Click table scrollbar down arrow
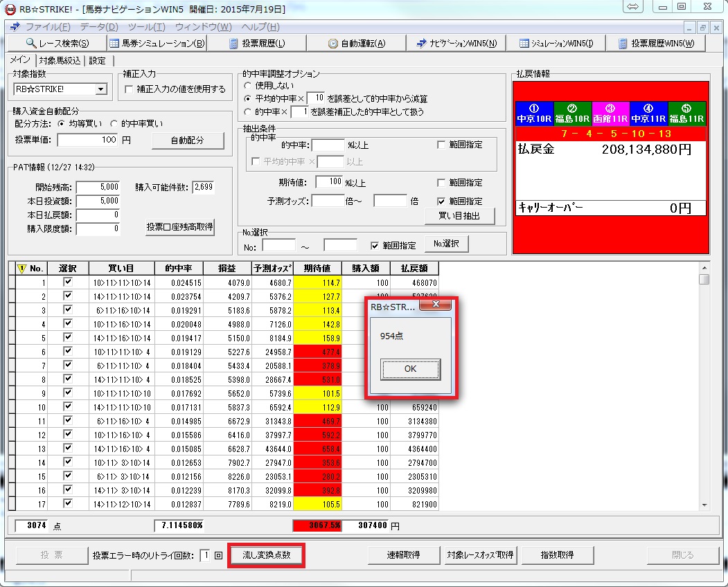 704,505
